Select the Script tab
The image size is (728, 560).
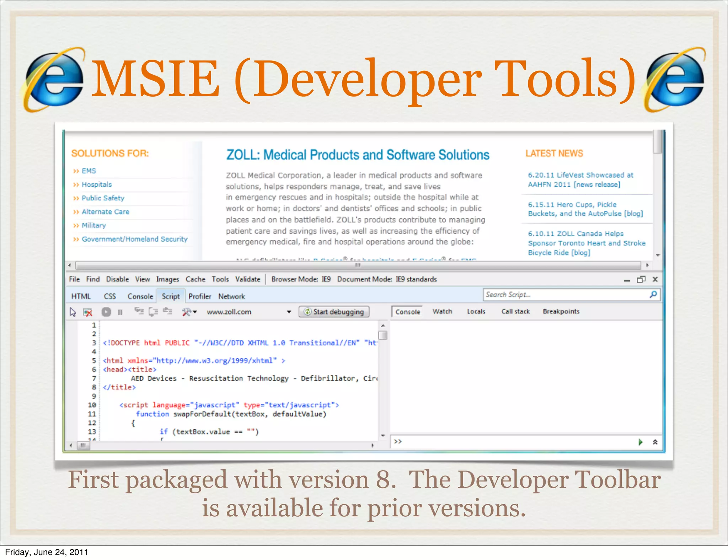pos(171,296)
